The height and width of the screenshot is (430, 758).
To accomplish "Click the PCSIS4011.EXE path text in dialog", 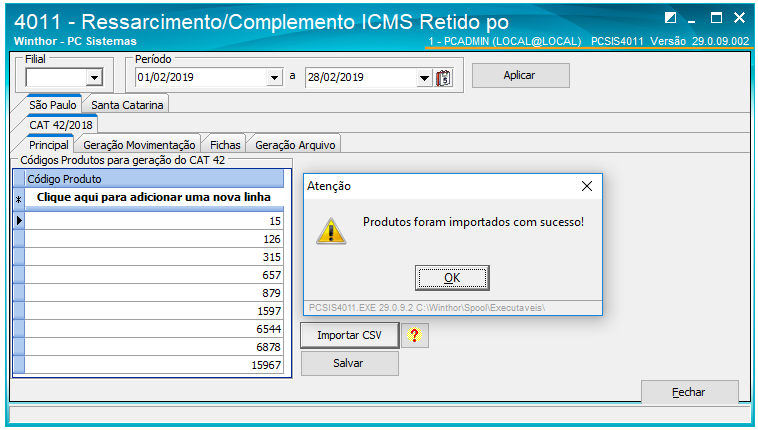I will coord(427,308).
